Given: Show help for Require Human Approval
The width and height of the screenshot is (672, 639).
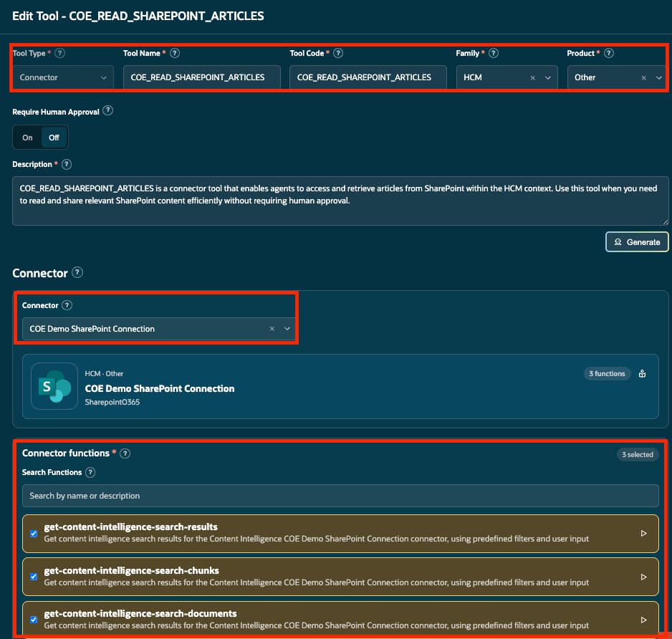Looking at the screenshot, I should 108,110.
